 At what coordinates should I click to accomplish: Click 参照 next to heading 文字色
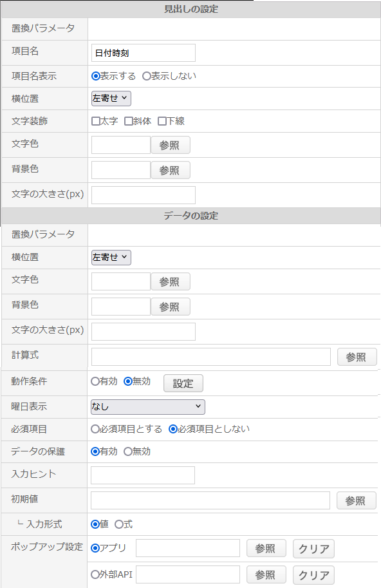[x=171, y=145]
